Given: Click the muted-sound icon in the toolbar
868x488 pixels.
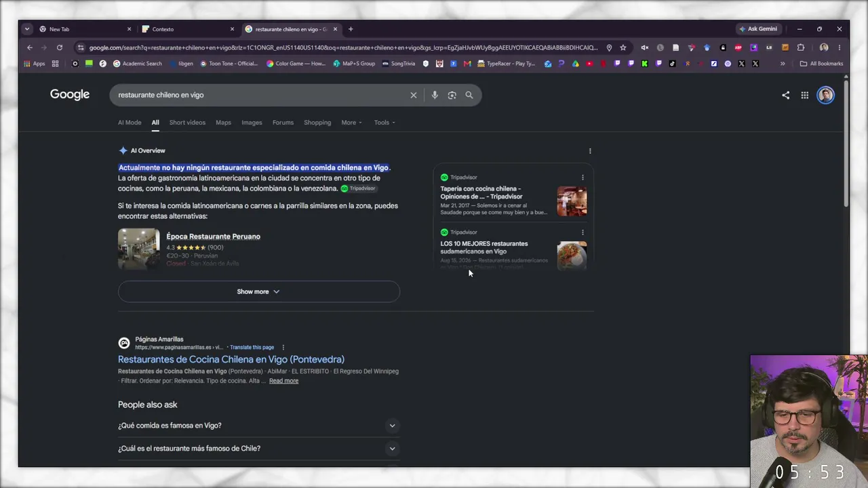Looking at the screenshot, I should coord(645,47).
